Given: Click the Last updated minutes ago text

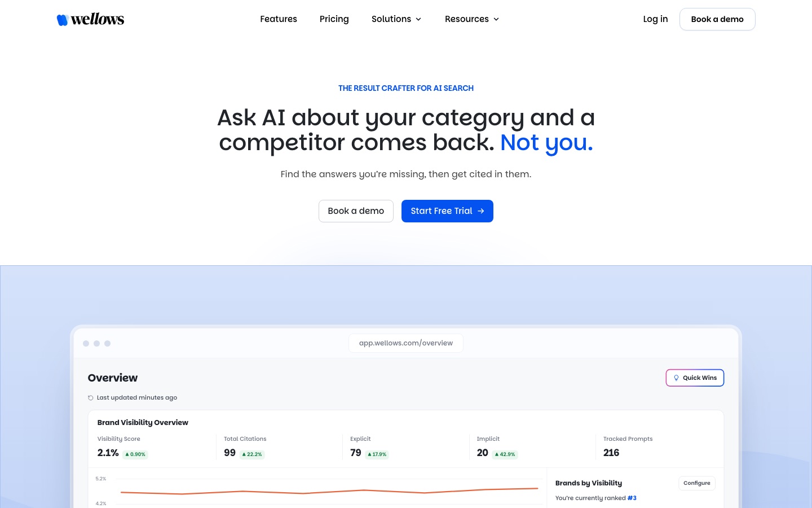Looking at the screenshot, I should pyautogui.click(x=137, y=398).
